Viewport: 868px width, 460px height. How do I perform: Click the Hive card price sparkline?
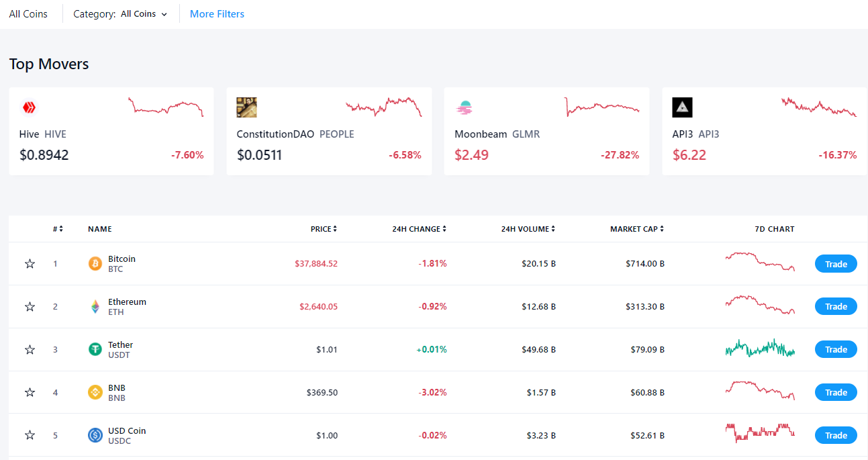tap(166, 107)
